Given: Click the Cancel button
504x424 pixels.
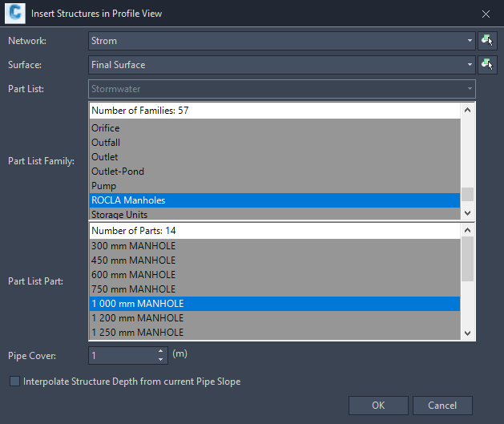Looking at the screenshot, I should click(442, 406).
